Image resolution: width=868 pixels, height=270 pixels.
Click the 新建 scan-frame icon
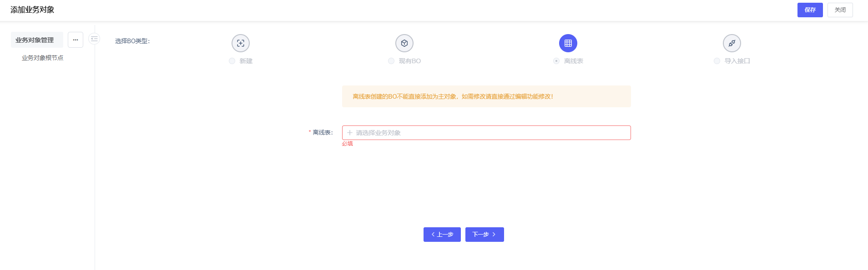click(241, 43)
